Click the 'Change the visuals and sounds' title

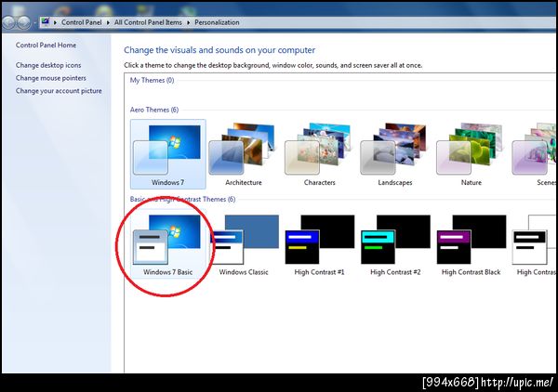(219, 50)
